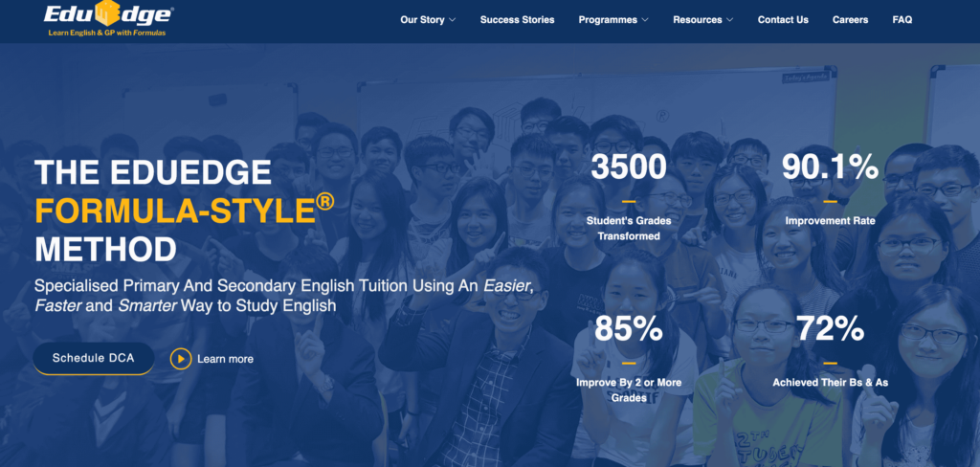The image size is (980, 467).
Task: Expand the chevron next to Our Story
Action: click(453, 20)
